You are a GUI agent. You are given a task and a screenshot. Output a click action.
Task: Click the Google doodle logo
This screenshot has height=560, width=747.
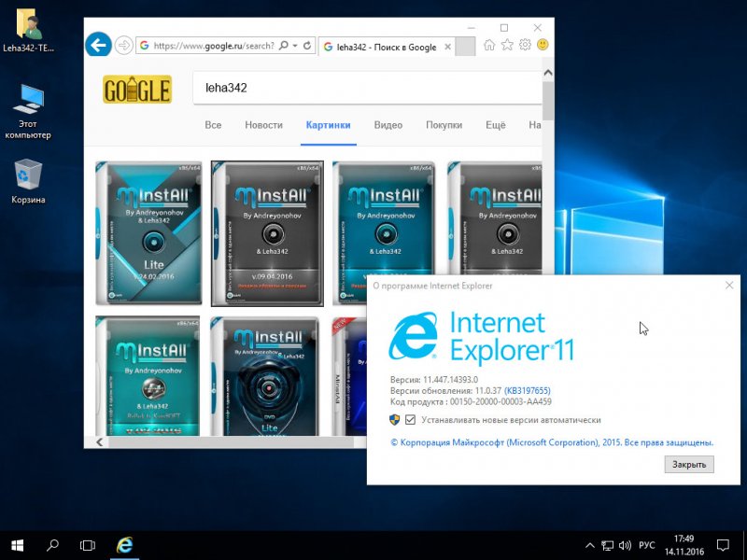coord(137,90)
